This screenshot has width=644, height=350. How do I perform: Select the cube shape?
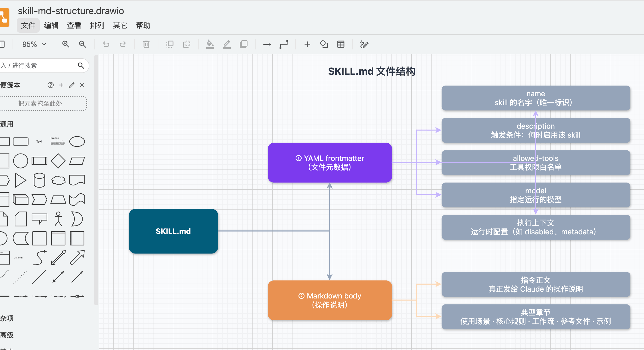coord(21,200)
